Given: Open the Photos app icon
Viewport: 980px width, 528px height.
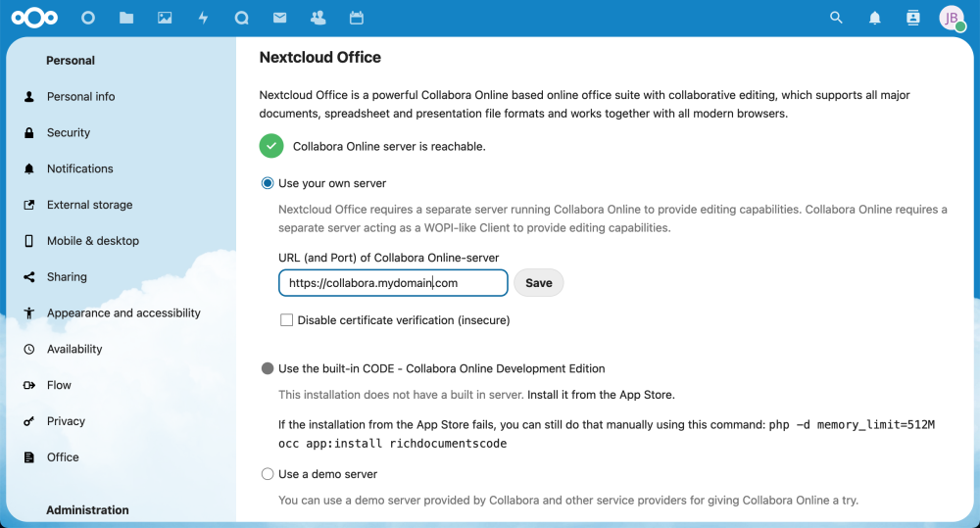Looking at the screenshot, I should (x=165, y=18).
